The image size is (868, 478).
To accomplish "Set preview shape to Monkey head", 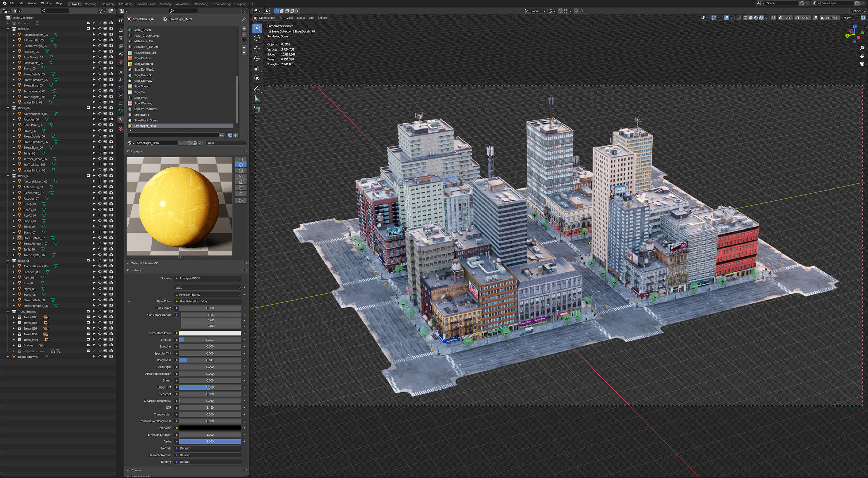I will (x=241, y=182).
